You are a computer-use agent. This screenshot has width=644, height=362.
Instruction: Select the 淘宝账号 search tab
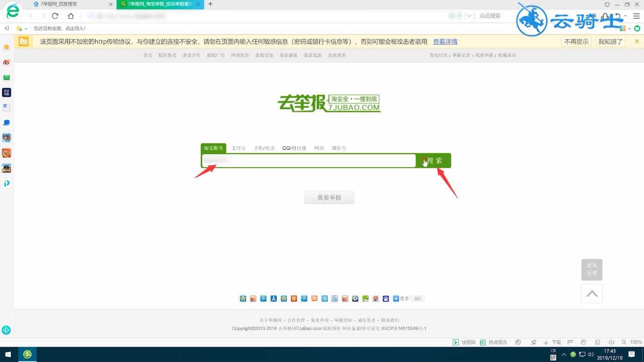pyautogui.click(x=213, y=148)
